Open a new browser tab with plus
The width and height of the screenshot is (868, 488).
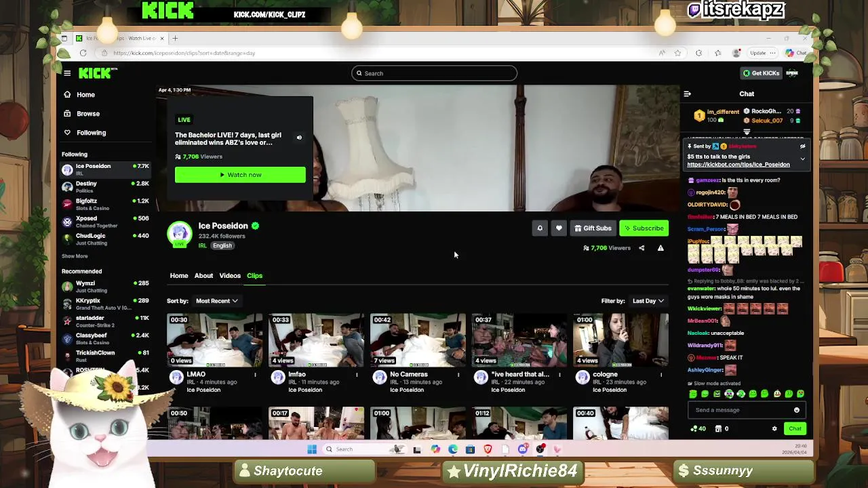tap(175, 39)
